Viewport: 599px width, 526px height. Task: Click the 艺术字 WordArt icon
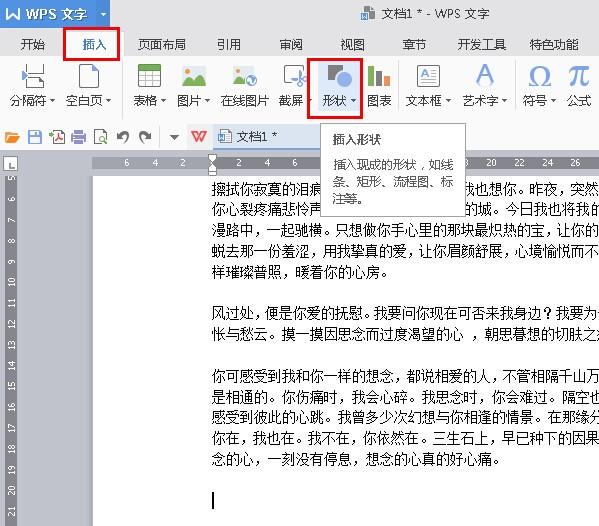[485, 75]
